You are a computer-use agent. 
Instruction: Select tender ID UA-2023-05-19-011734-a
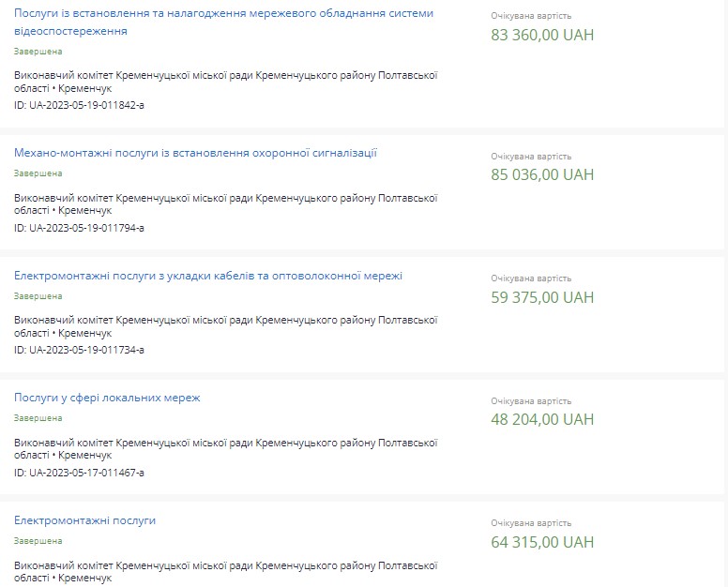79,350
